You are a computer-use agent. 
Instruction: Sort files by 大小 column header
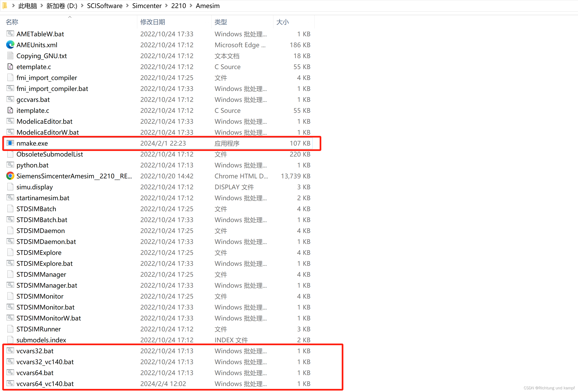(282, 22)
